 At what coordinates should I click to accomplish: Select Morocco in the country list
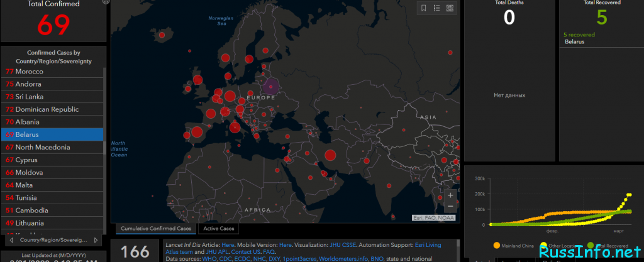[x=52, y=72]
